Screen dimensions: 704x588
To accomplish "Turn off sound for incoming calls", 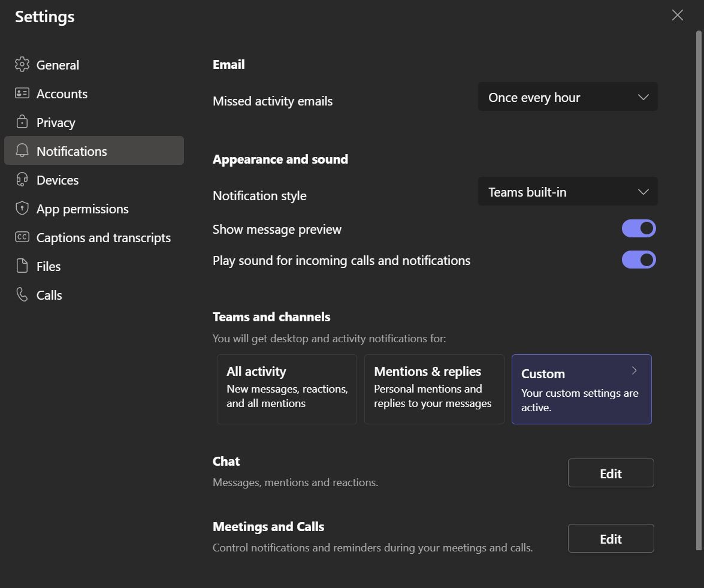I will 639,260.
